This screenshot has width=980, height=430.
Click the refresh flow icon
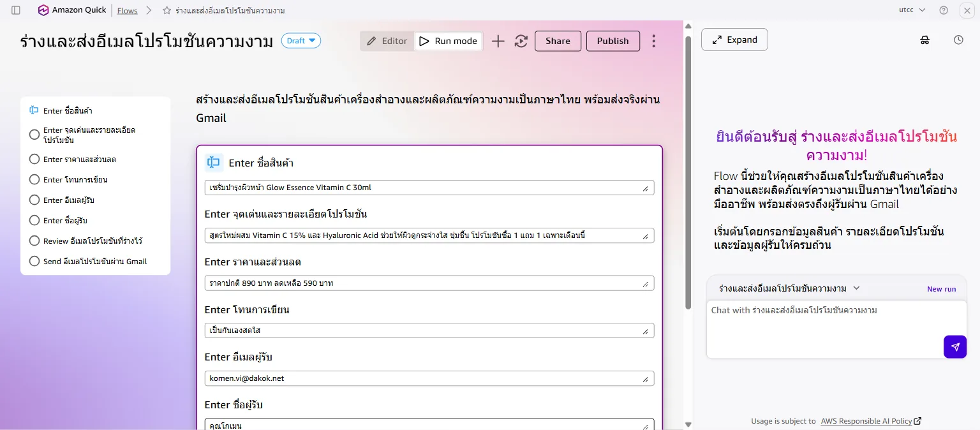[521, 41]
